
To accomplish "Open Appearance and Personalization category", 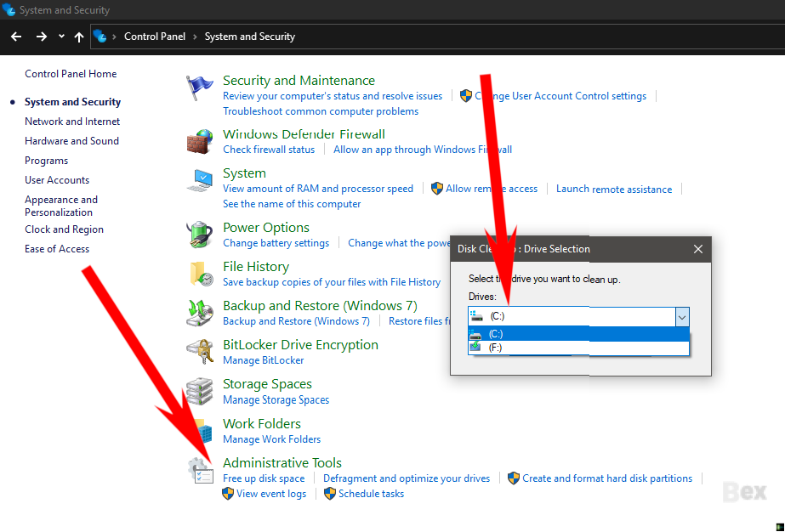I will coord(61,206).
